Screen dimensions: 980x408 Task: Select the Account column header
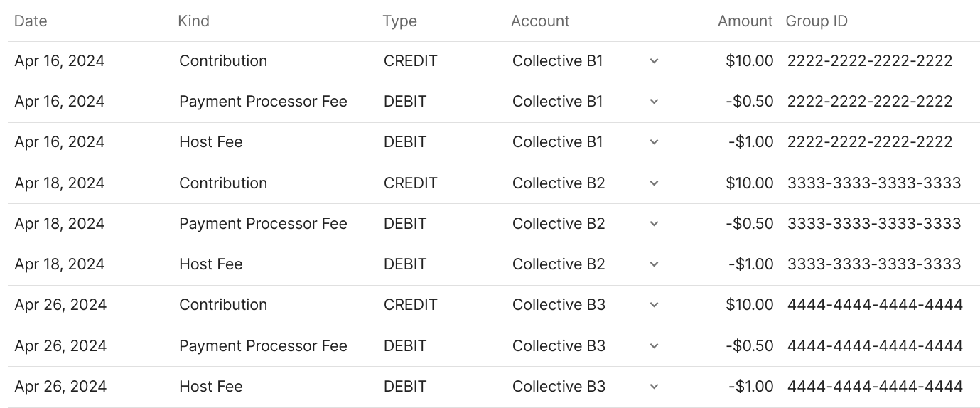click(540, 21)
